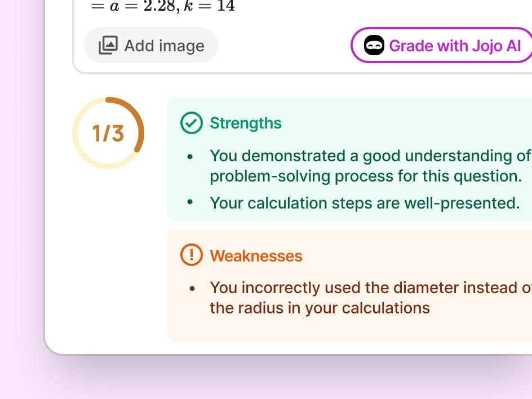The width and height of the screenshot is (532, 399).
Task: Click the green checkmark Strengths icon
Action: (x=192, y=123)
